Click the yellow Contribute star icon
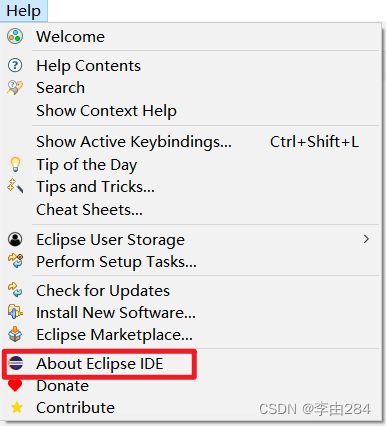Viewport: 386px width, 426px height. pyautogui.click(x=17, y=407)
